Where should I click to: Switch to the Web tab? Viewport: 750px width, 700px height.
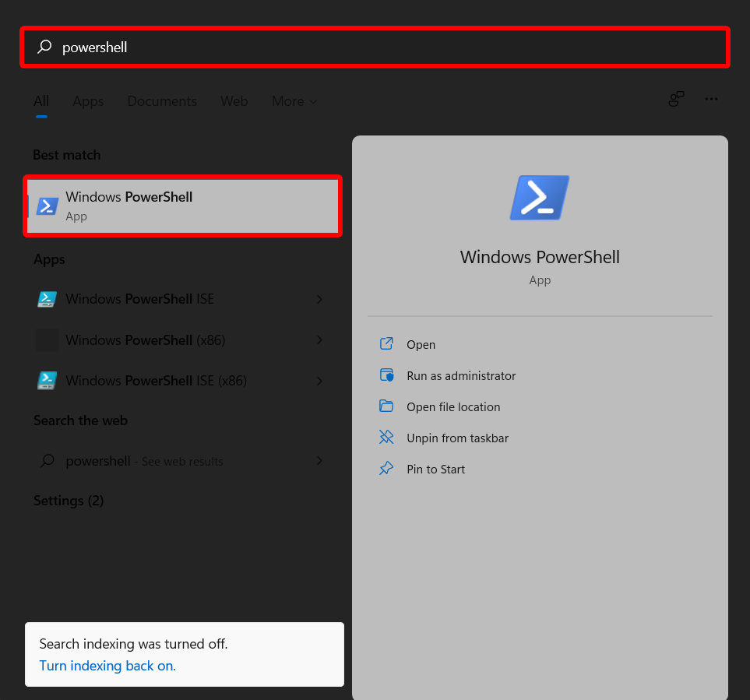[x=234, y=101]
